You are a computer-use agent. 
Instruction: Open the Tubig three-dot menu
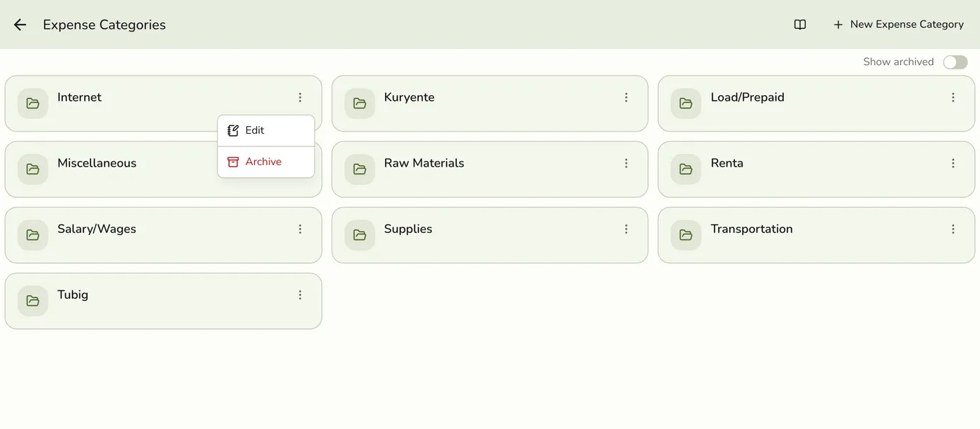click(300, 295)
